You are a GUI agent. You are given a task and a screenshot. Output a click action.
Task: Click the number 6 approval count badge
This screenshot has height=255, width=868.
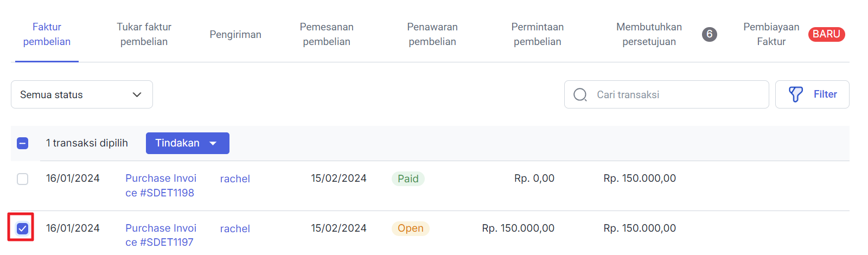pos(709,34)
